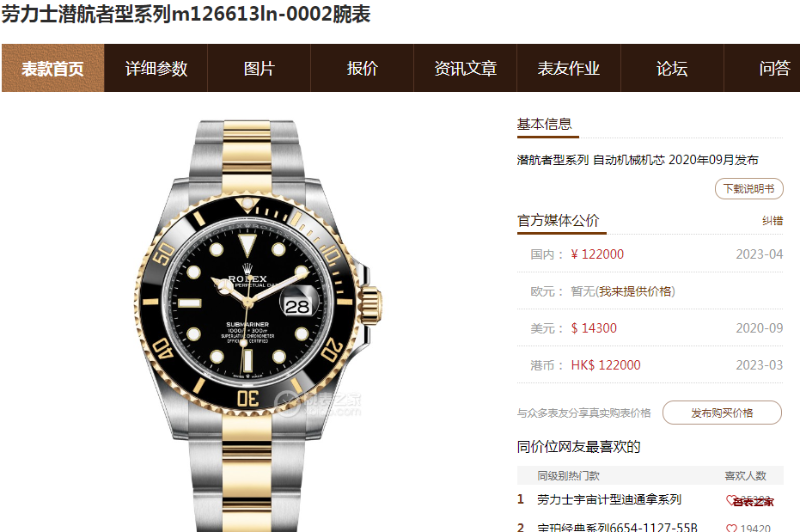Viewport: 800px width, 532px height.
Task: Open the 论坛 tab
Action: click(x=672, y=69)
